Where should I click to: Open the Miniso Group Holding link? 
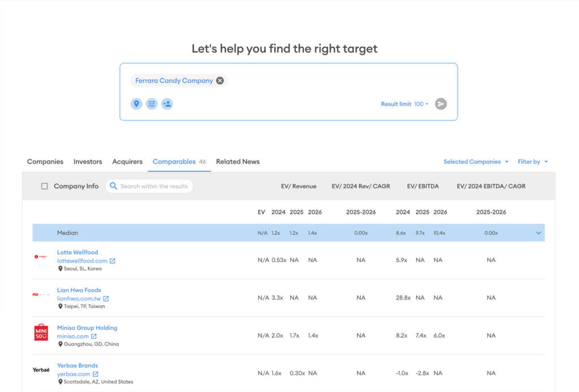[87, 328]
